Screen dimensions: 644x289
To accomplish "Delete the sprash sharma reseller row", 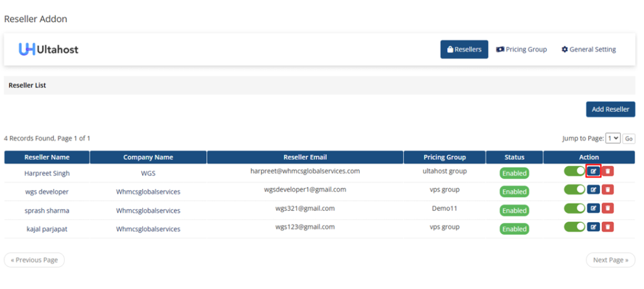I will point(608,208).
